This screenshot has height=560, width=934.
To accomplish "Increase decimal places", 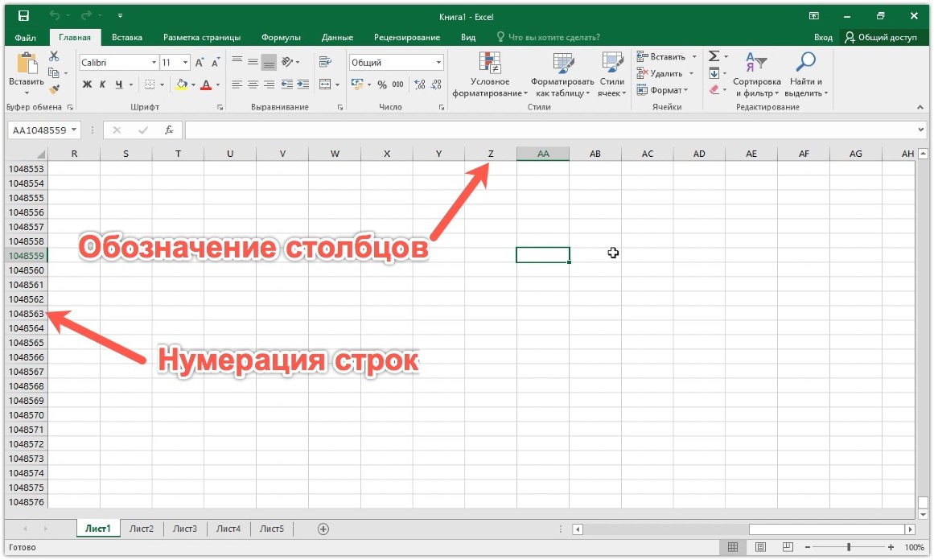I will point(420,84).
